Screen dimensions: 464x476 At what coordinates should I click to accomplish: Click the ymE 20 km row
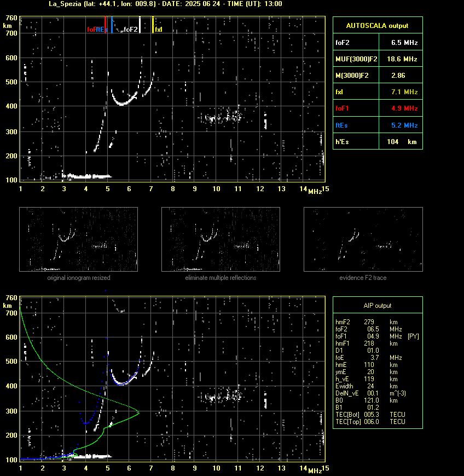[x=367, y=372]
